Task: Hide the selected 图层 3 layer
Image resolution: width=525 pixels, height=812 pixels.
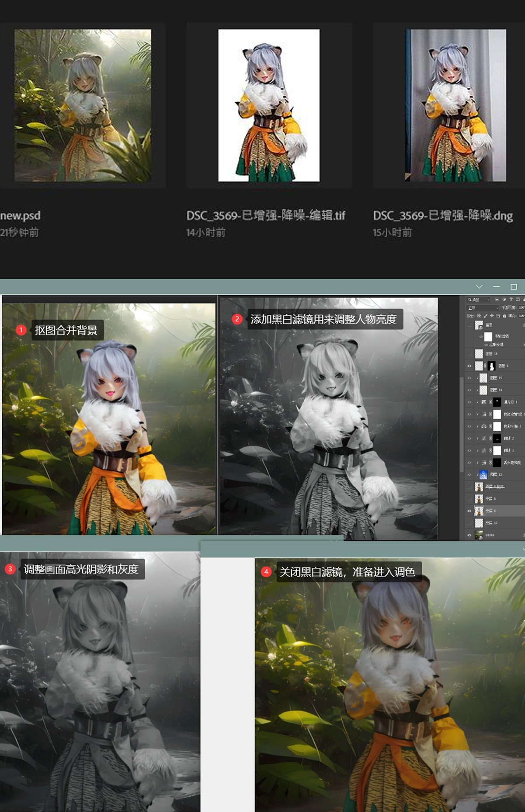Action: pyautogui.click(x=469, y=511)
